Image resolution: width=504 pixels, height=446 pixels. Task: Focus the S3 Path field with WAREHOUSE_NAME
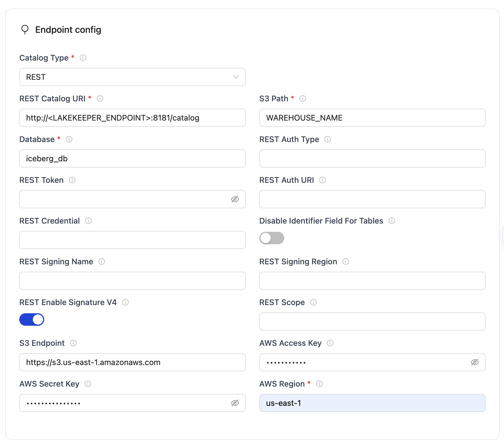(x=372, y=118)
